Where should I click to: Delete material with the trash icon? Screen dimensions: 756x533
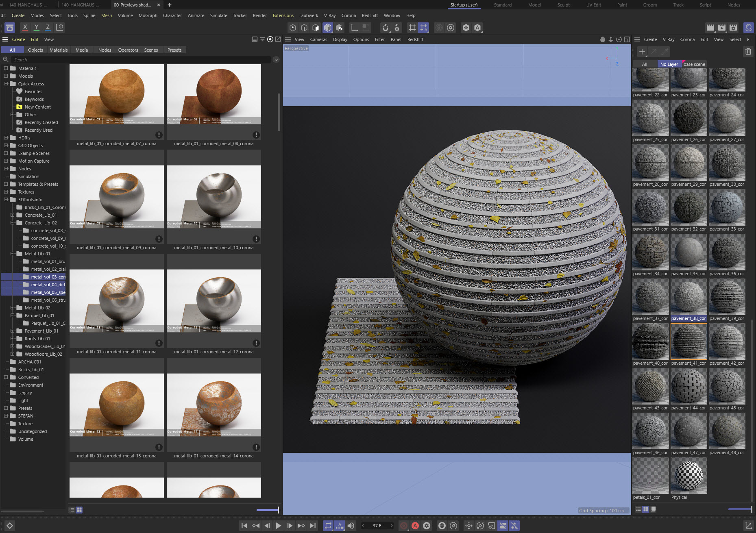[748, 52]
